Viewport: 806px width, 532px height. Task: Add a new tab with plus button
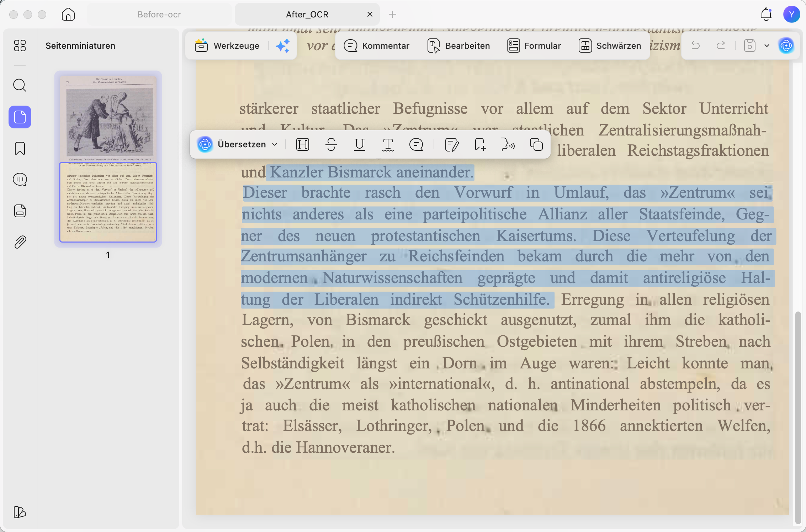point(393,14)
